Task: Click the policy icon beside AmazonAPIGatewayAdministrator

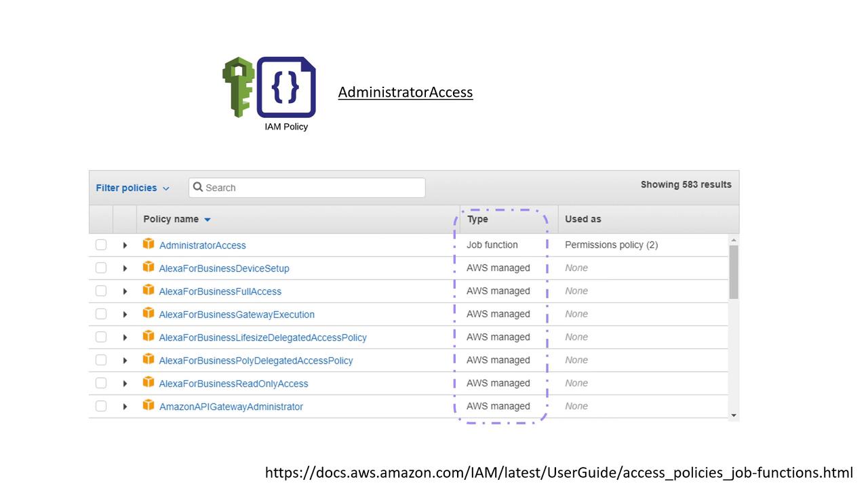Action: pyautogui.click(x=149, y=405)
